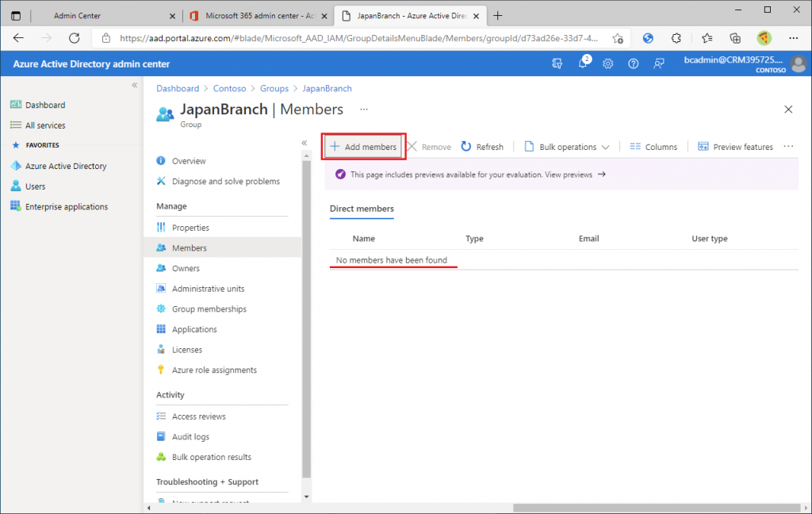Open Enterprise applications
This screenshot has height=514, width=812.
coord(71,207)
